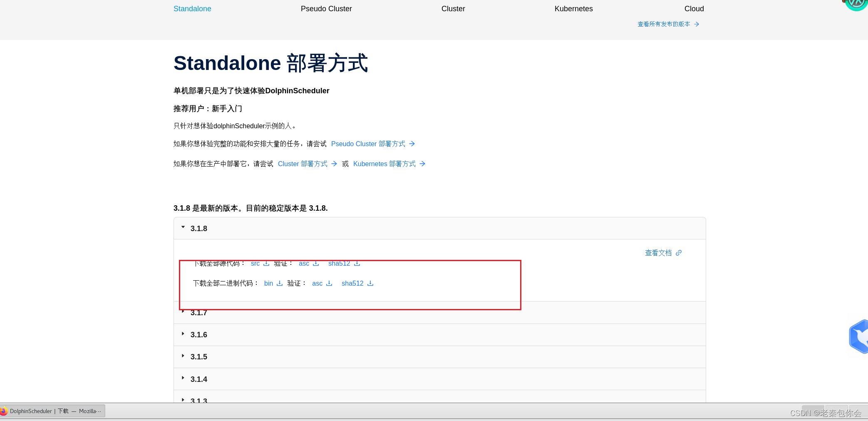Click the text 推荐用户：新手入门
This screenshot has height=421, width=868.
(208, 109)
